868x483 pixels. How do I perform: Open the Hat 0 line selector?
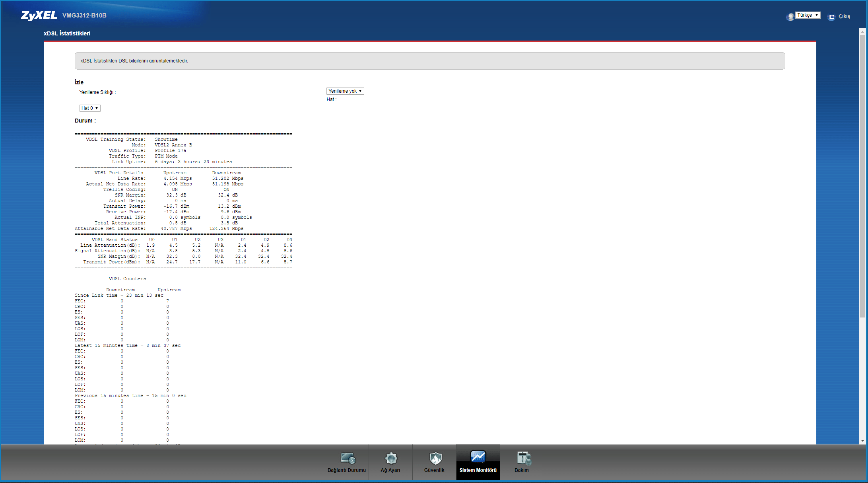(89, 108)
